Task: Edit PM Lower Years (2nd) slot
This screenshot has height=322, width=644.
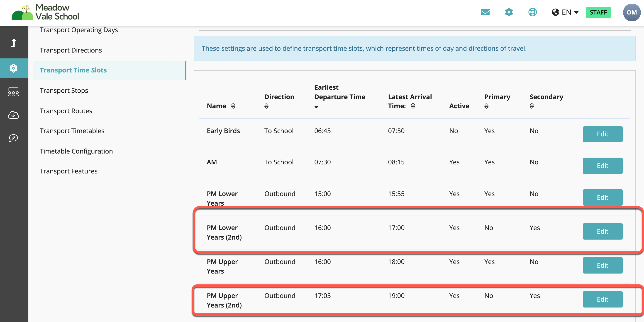Action: 602,231
